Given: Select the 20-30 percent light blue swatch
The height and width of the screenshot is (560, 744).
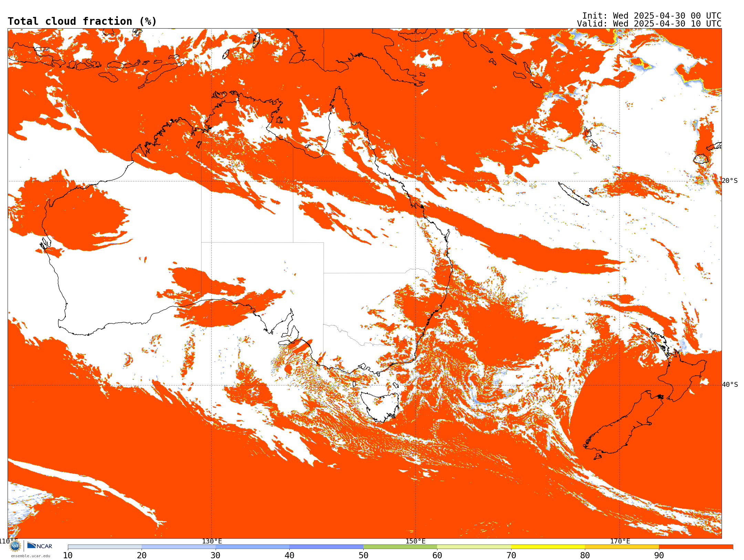Looking at the screenshot, I should [178, 547].
